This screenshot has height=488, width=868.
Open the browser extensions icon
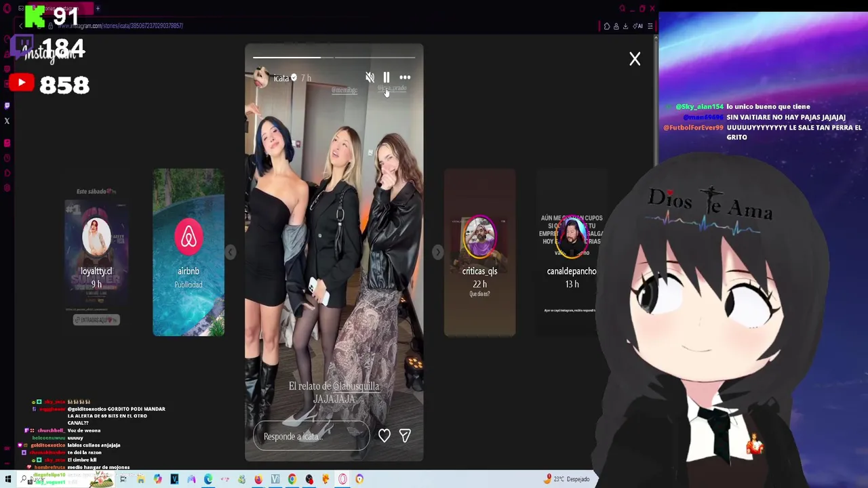[607, 26]
